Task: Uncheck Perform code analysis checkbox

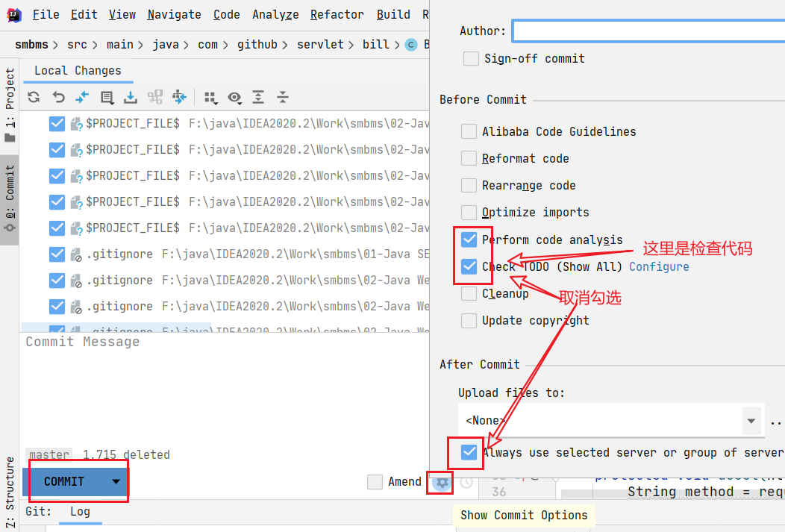Action: [469, 240]
